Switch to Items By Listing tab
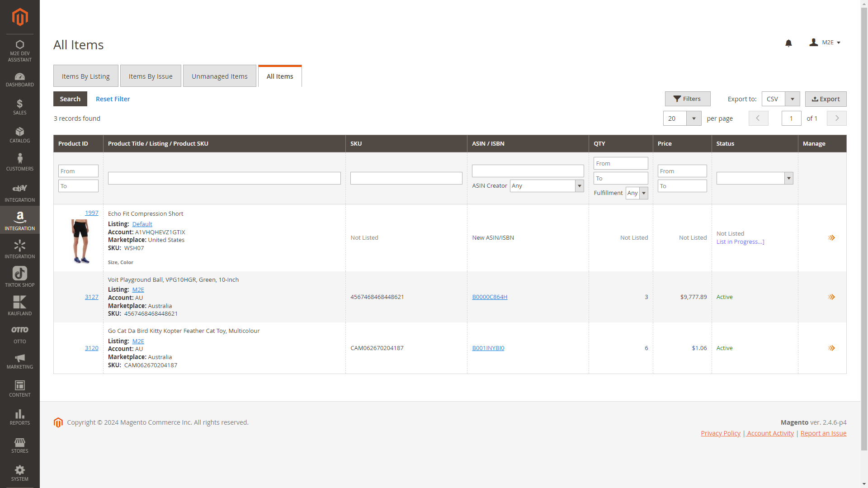Image resolution: width=868 pixels, height=488 pixels. pyautogui.click(x=86, y=76)
